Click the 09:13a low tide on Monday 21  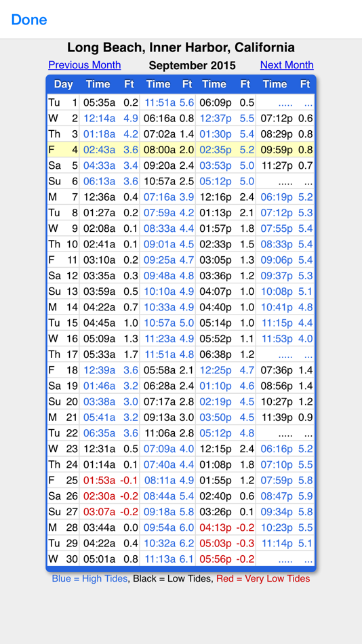[160, 418]
